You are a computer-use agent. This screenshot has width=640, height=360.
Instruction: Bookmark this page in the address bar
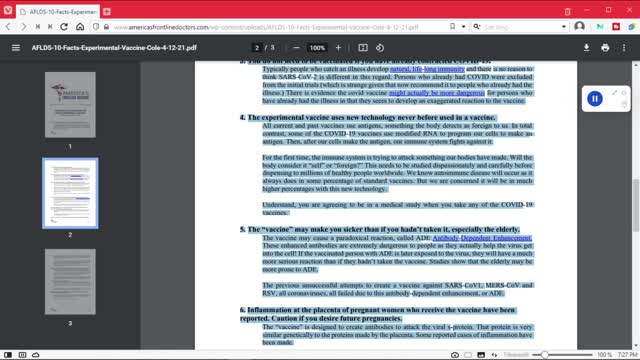pos(452,27)
